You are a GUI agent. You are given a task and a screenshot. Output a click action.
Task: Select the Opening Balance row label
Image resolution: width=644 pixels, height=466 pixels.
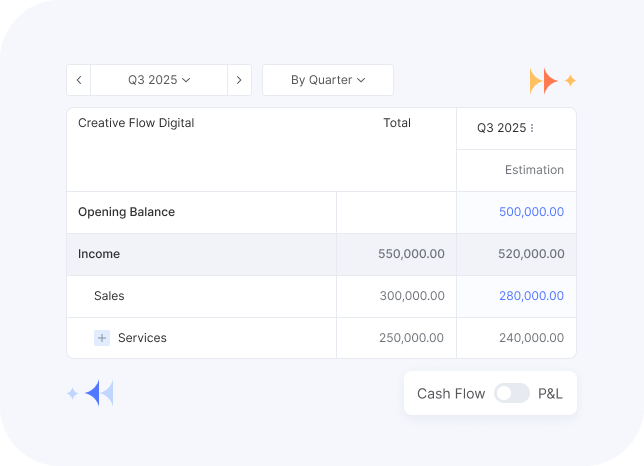pyautogui.click(x=126, y=212)
